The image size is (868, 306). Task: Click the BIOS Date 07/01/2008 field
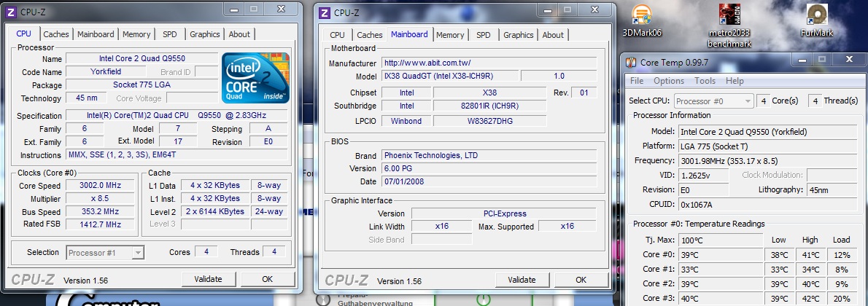pos(489,181)
